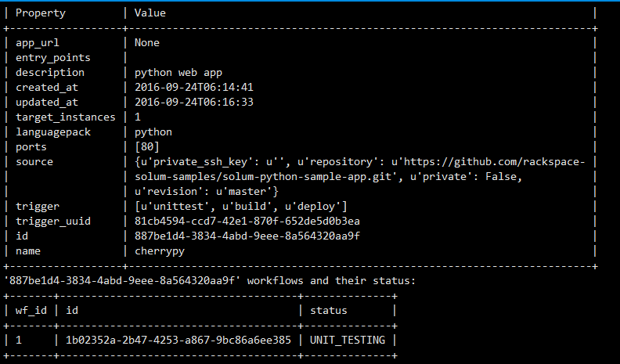Select the 'None' value of app_url

(x=146, y=43)
